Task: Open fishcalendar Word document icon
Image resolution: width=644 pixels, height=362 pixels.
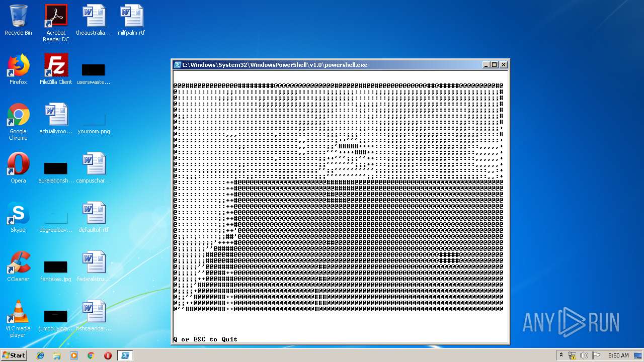Action: [x=94, y=316]
